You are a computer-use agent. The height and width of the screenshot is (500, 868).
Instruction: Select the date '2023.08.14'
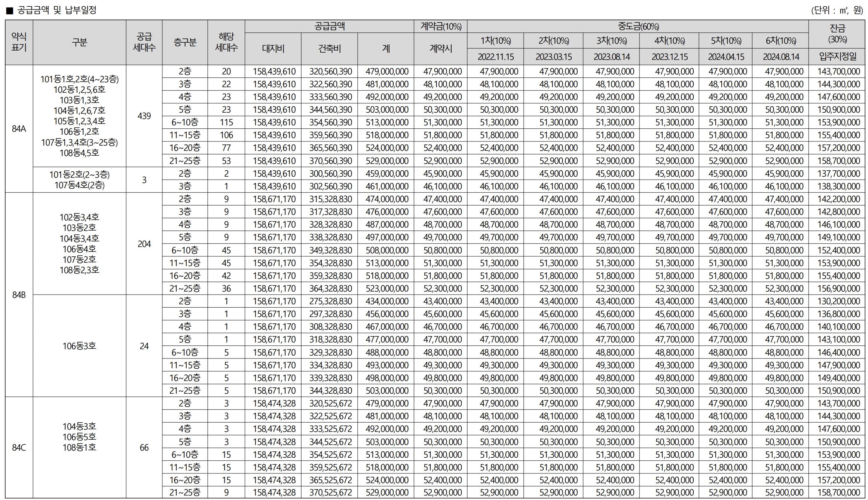click(612, 57)
